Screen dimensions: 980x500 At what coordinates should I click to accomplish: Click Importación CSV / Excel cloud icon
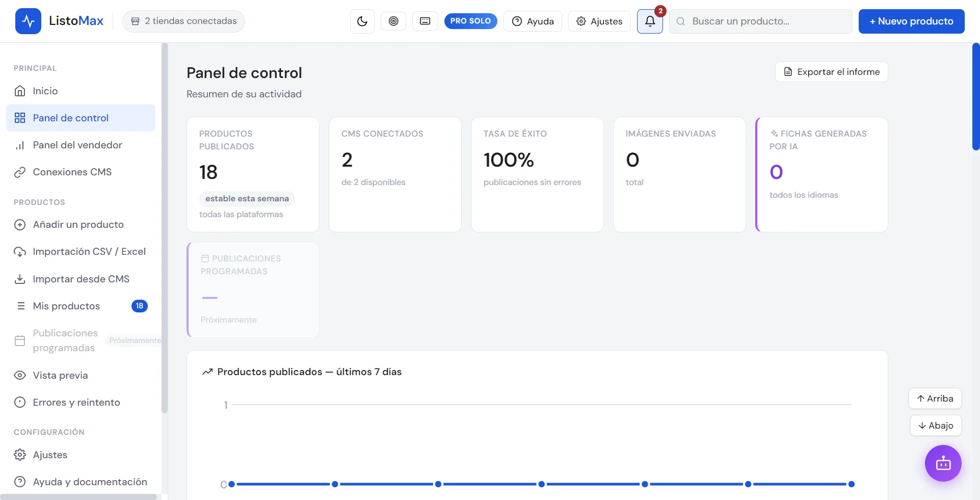(x=20, y=252)
